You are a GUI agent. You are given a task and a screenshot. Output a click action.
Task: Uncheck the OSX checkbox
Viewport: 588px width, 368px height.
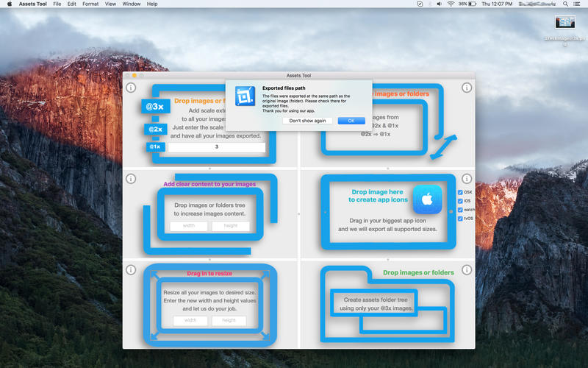460,192
